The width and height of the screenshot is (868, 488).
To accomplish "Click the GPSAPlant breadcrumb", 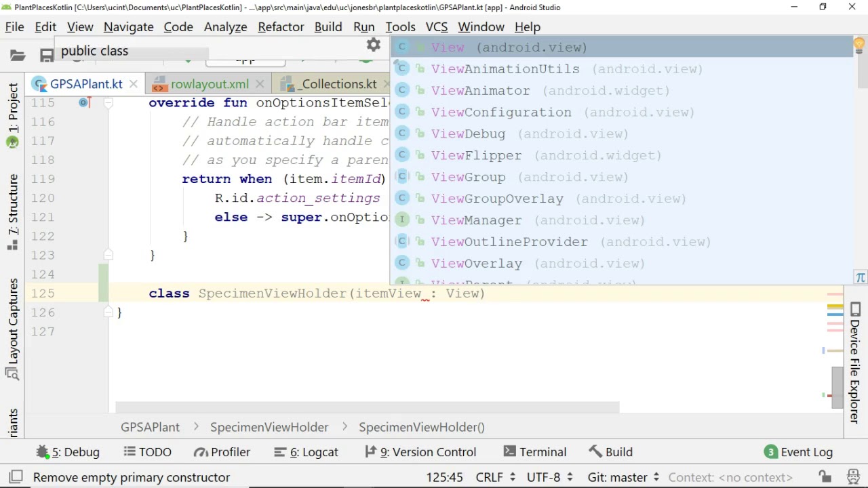I will (x=150, y=428).
